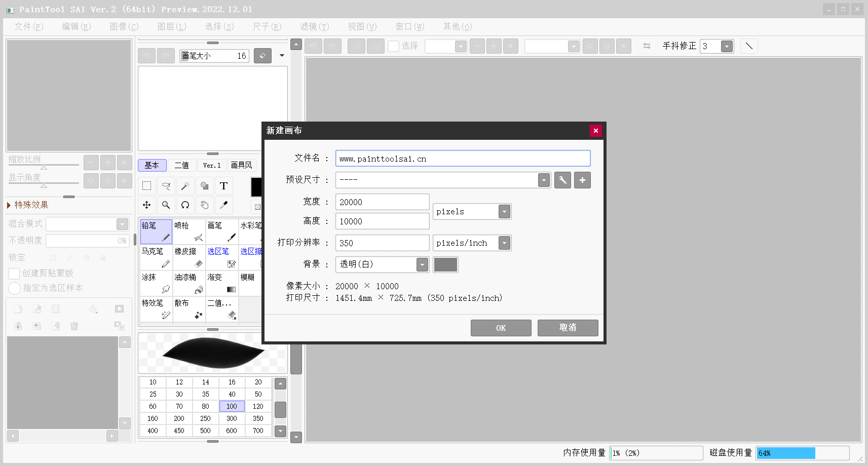Toggle the 选择 checkbox in the toolbar
This screenshot has width=868, height=466.
click(x=393, y=46)
